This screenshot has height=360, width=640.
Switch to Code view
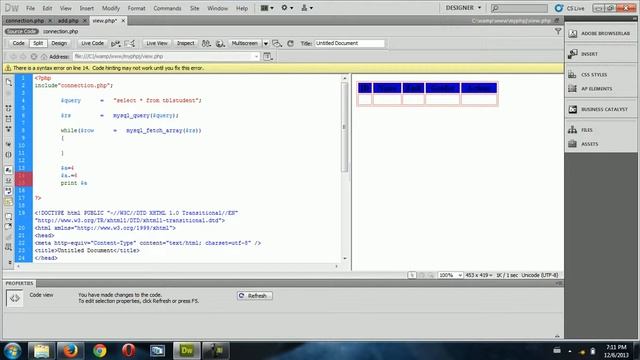(18, 43)
